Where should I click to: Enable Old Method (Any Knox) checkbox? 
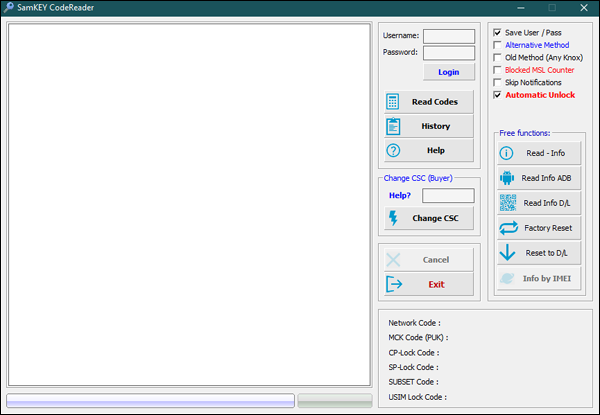click(497, 57)
